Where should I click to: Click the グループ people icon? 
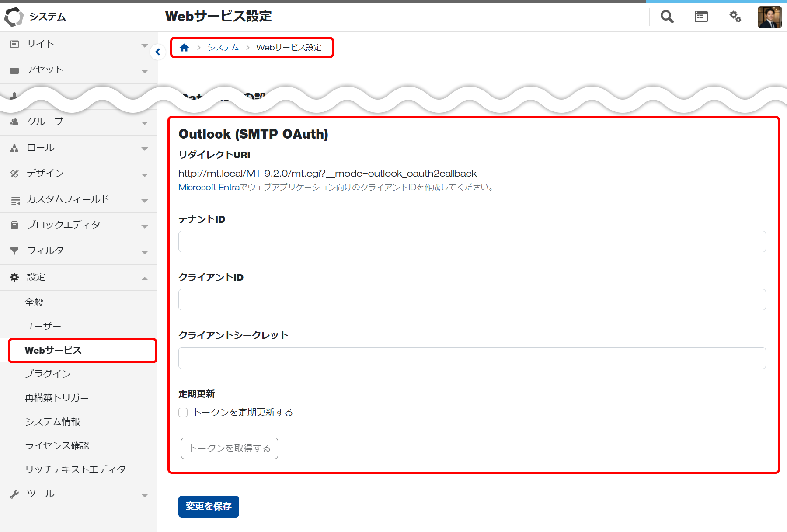click(x=14, y=122)
